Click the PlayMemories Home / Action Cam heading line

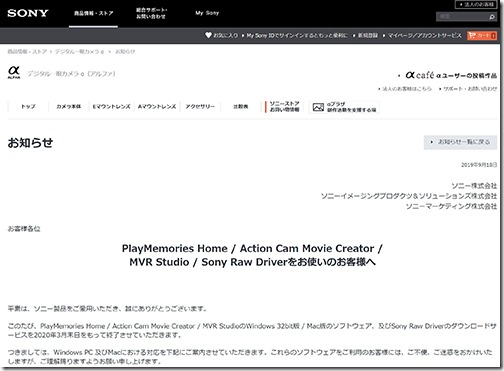pos(252,249)
